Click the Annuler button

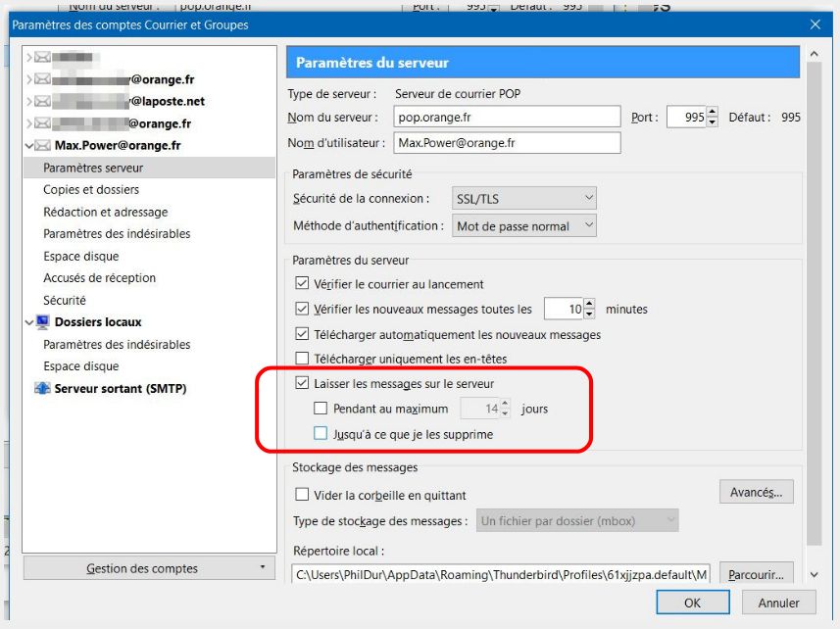click(778, 603)
